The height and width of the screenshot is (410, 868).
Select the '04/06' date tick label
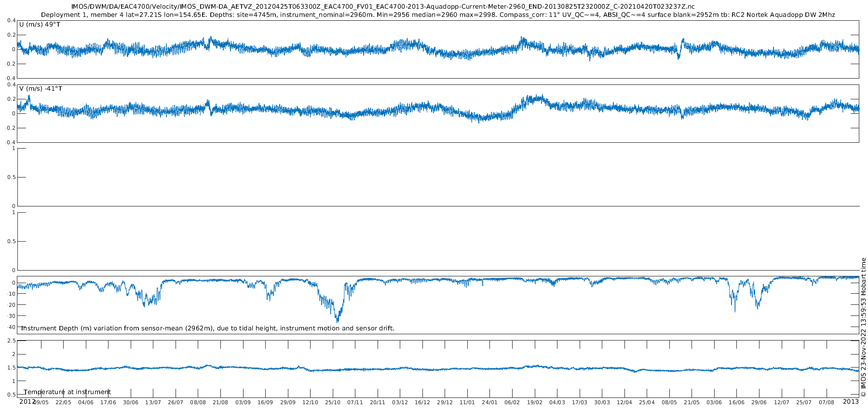pos(86,402)
